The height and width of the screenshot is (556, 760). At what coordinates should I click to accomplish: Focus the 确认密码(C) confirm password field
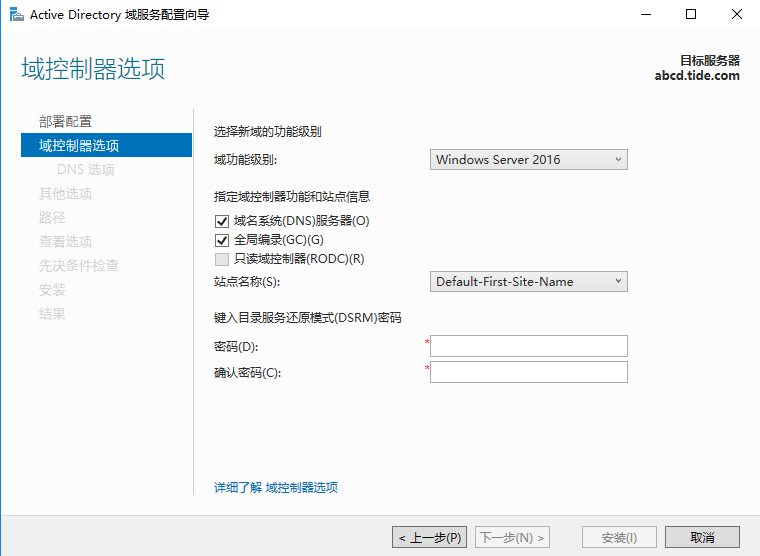coord(529,372)
